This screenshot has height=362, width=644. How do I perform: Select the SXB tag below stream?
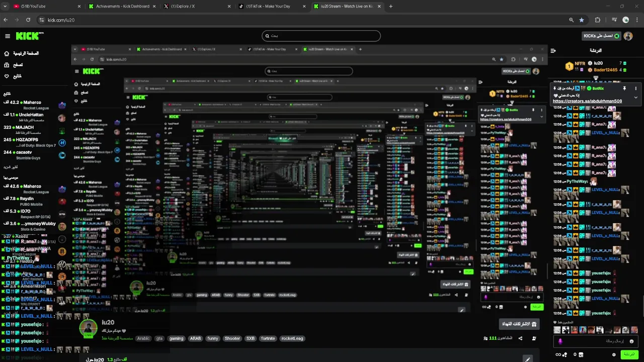(250, 338)
